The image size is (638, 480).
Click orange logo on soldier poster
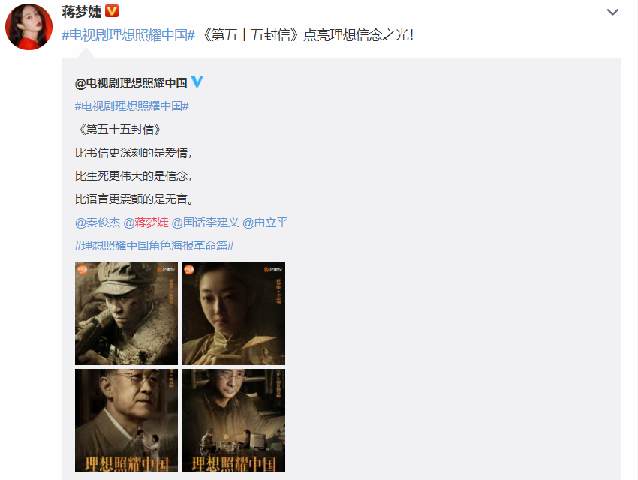(83, 269)
